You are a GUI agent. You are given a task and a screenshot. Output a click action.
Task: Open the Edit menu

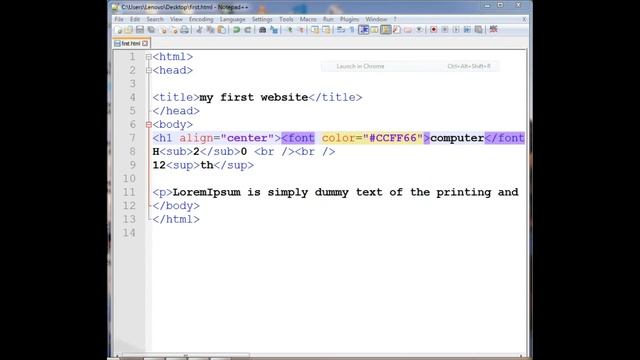135,20
